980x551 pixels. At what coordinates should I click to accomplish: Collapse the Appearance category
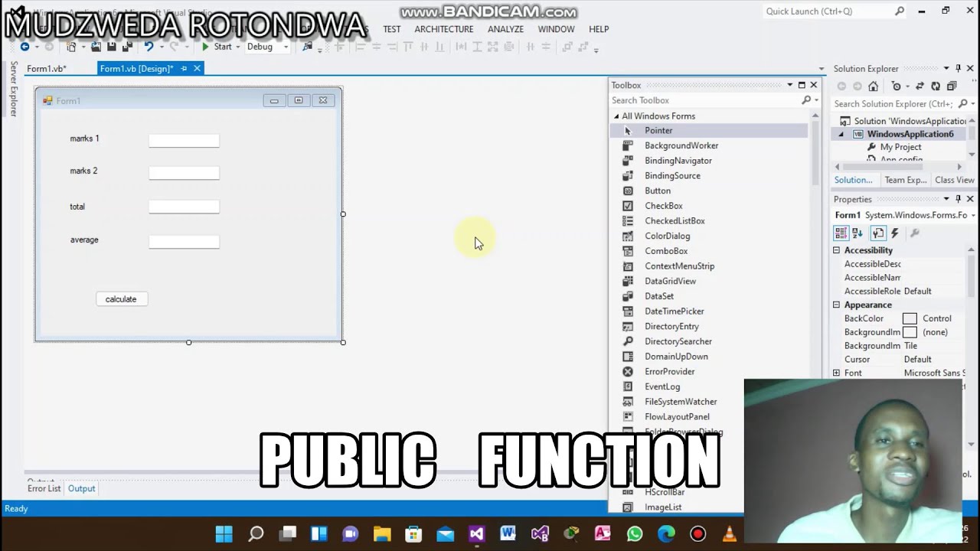point(836,305)
